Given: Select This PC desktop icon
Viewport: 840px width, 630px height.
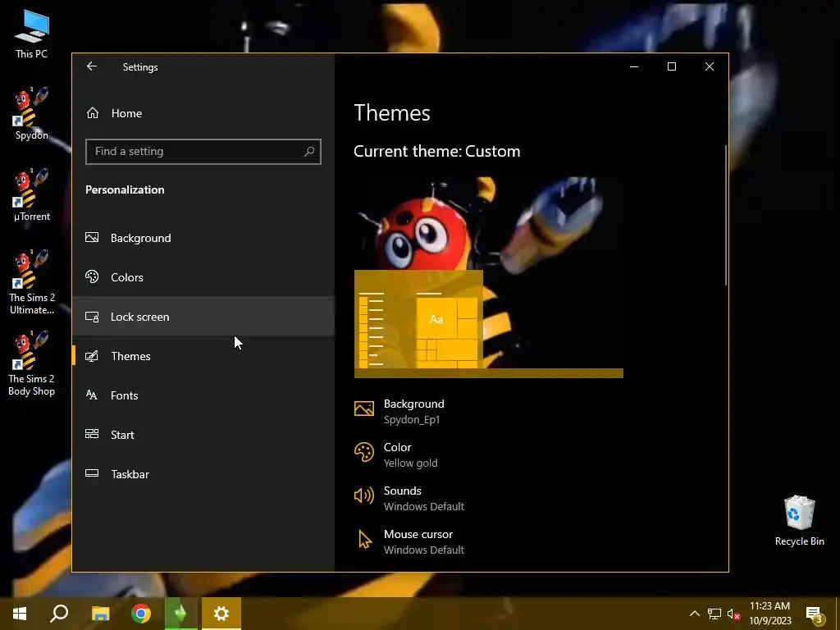Looking at the screenshot, I should coord(32,34).
